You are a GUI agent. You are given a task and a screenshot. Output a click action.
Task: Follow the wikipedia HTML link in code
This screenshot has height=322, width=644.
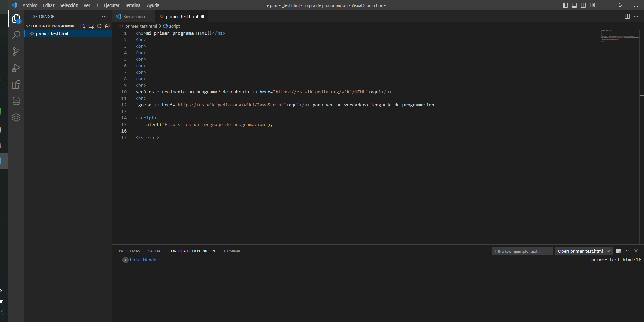click(x=320, y=92)
